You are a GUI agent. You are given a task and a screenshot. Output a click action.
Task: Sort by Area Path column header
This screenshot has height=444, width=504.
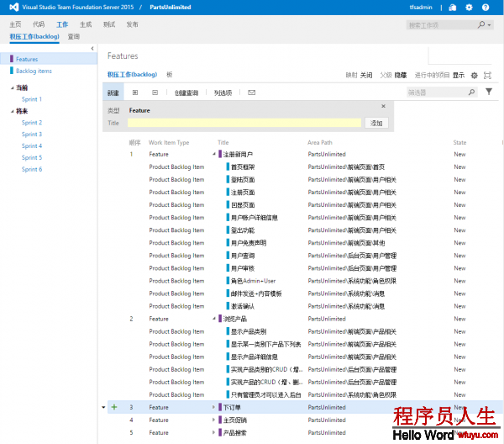pyautogui.click(x=320, y=142)
